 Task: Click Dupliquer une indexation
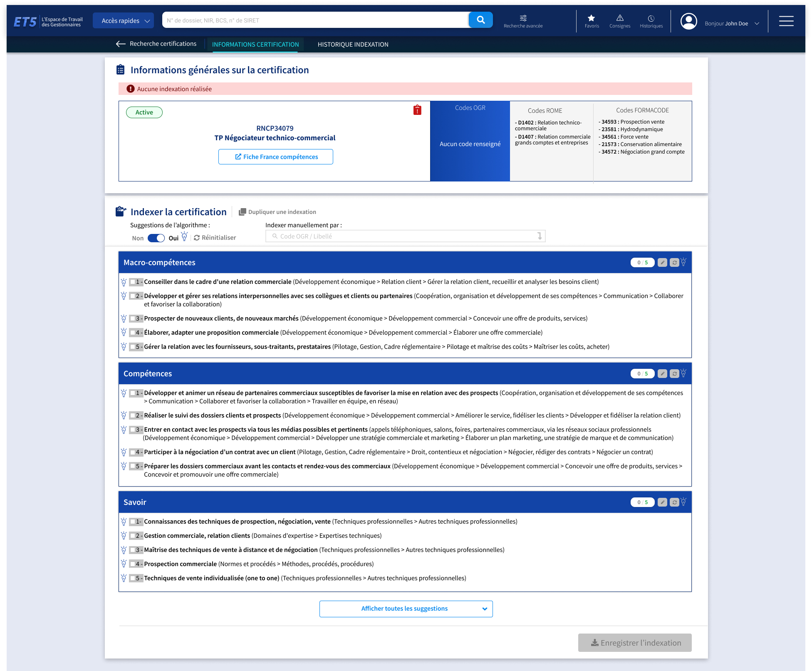(x=277, y=212)
